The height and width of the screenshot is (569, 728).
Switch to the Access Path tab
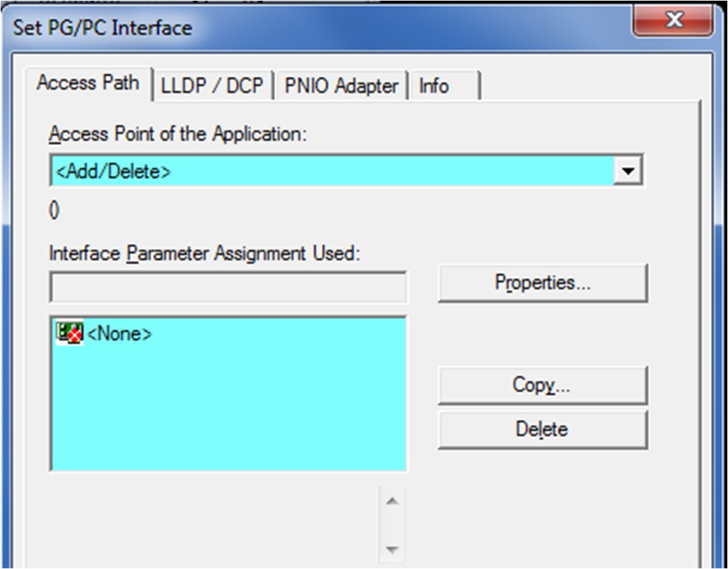88,83
